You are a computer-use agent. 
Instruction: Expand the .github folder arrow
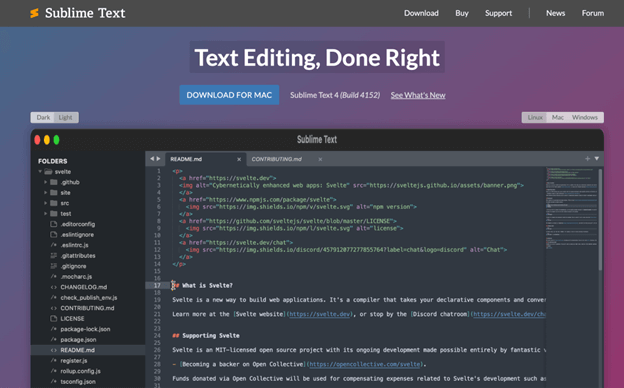click(x=45, y=182)
